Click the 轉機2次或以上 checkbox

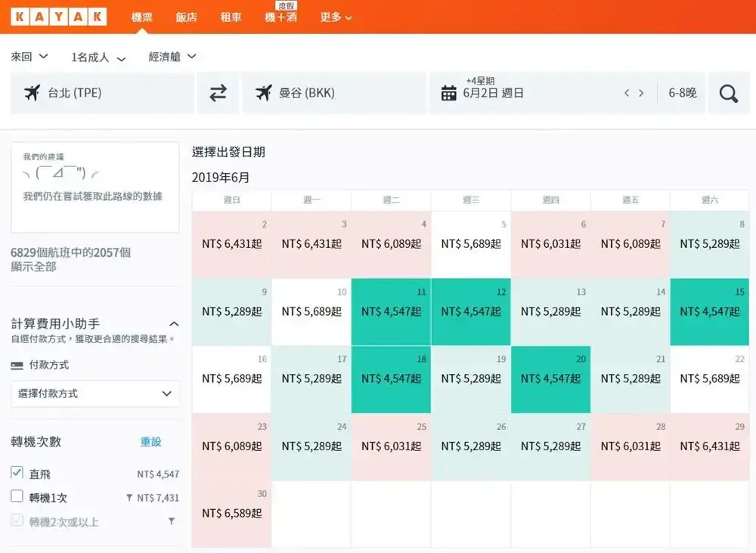(17, 521)
